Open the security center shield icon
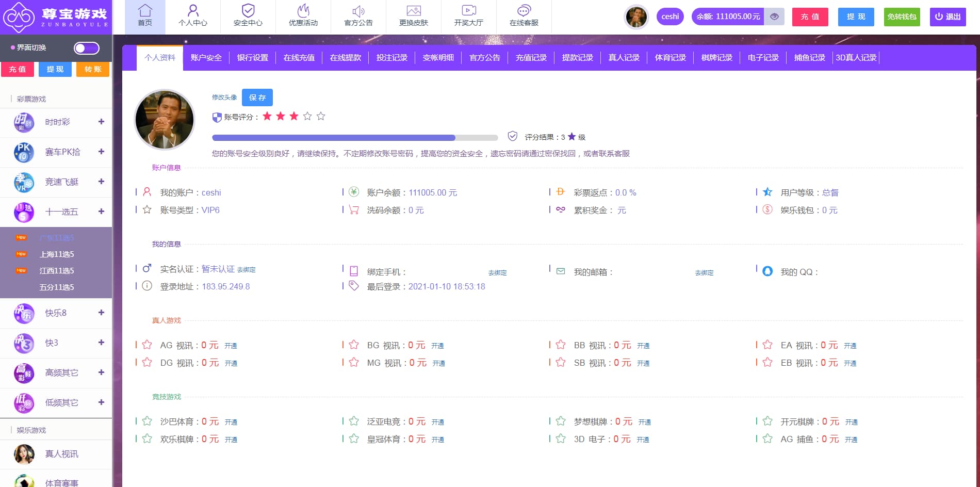This screenshot has width=980, height=487. click(x=248, y=11)
